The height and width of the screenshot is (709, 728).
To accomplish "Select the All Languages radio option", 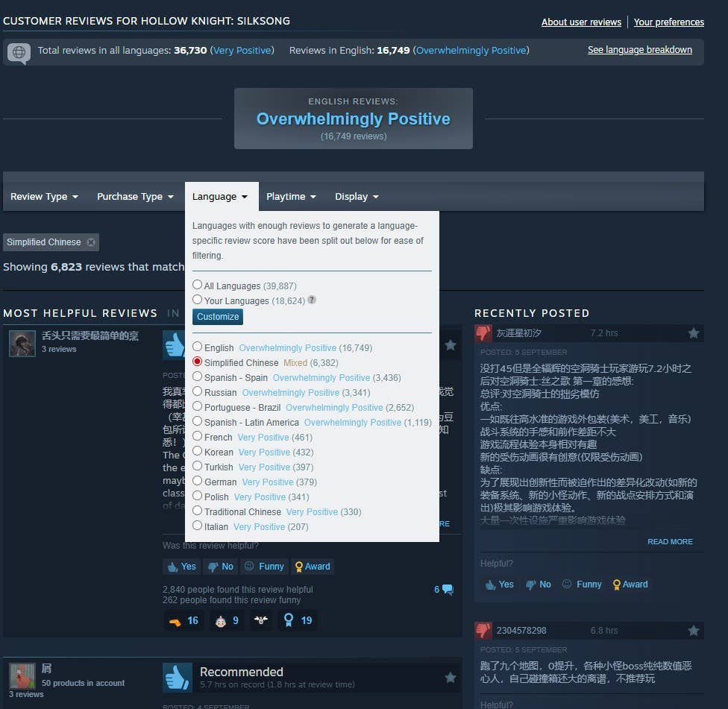I will point(197,285).
